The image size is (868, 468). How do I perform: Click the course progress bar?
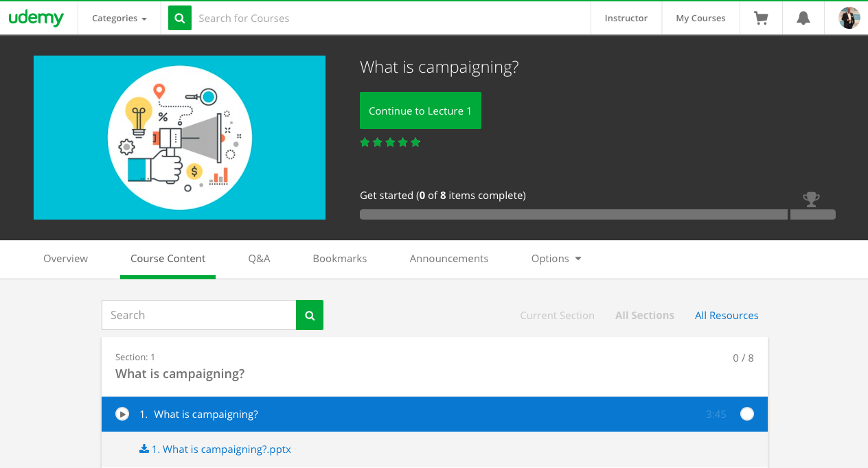573,215
